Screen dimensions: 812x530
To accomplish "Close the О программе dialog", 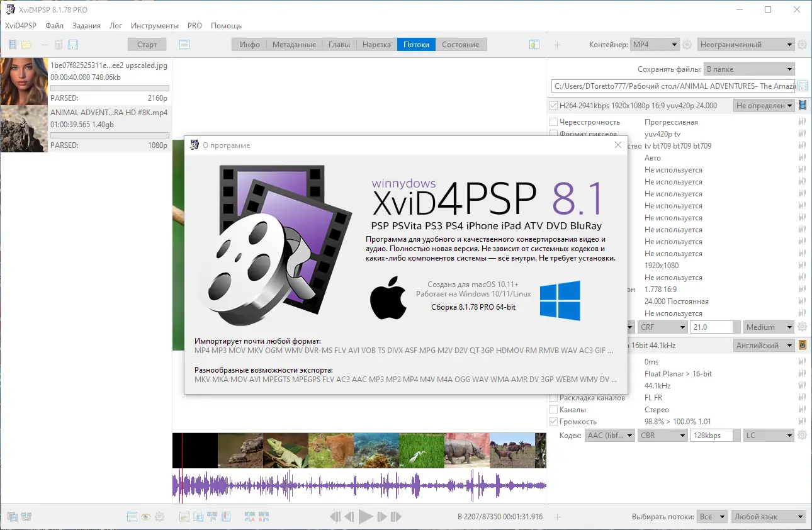I will tap(617, 145).
